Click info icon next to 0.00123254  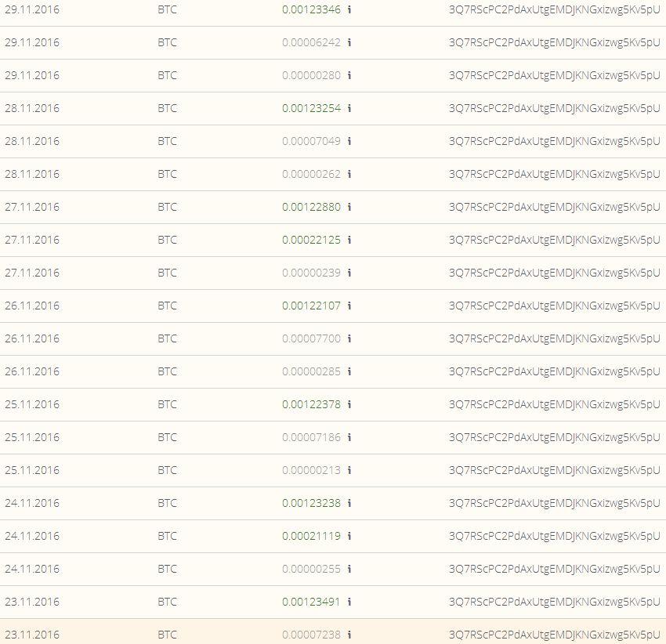[x=349, y=108]
